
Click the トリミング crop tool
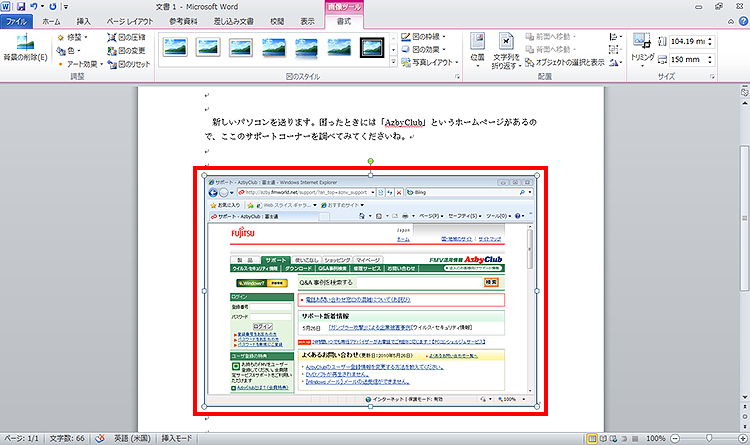[x=642, y=50]
